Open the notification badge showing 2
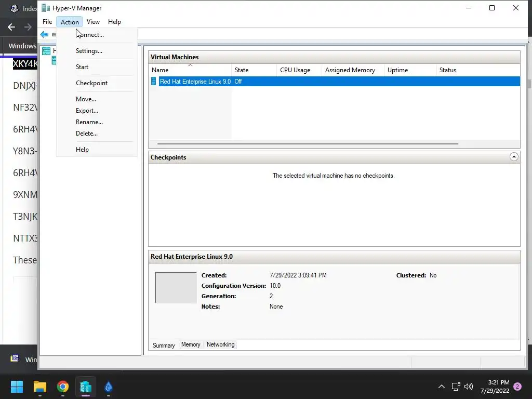The image size is (532, 399). (x=517, y=387)
